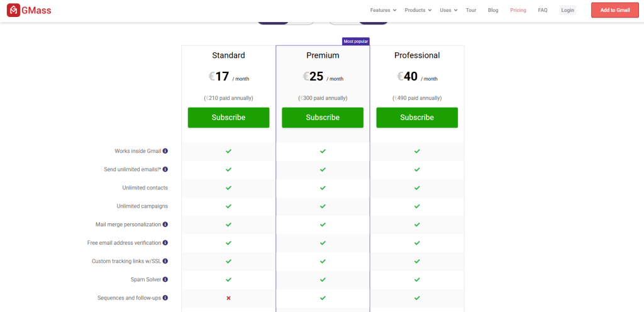Click the GMass logo
The image size is (644, 312).
[x=29, y=10]
